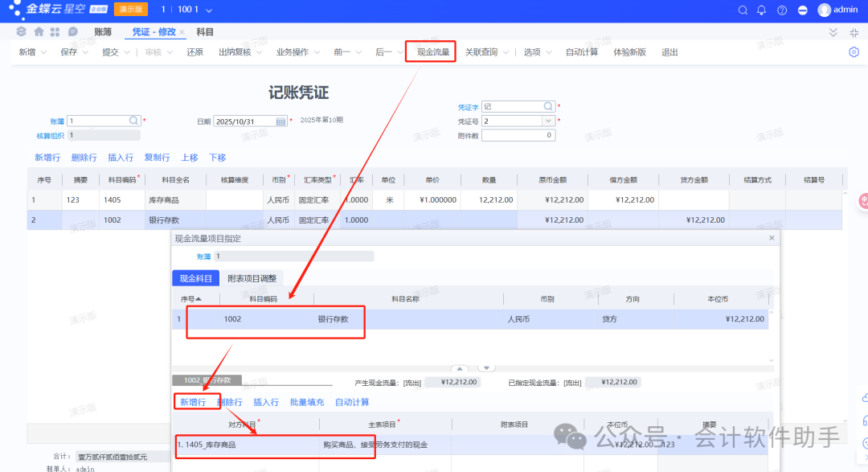The image size is (868, 472).
Task: Open the help question mark icon
Action: [782, 10]
